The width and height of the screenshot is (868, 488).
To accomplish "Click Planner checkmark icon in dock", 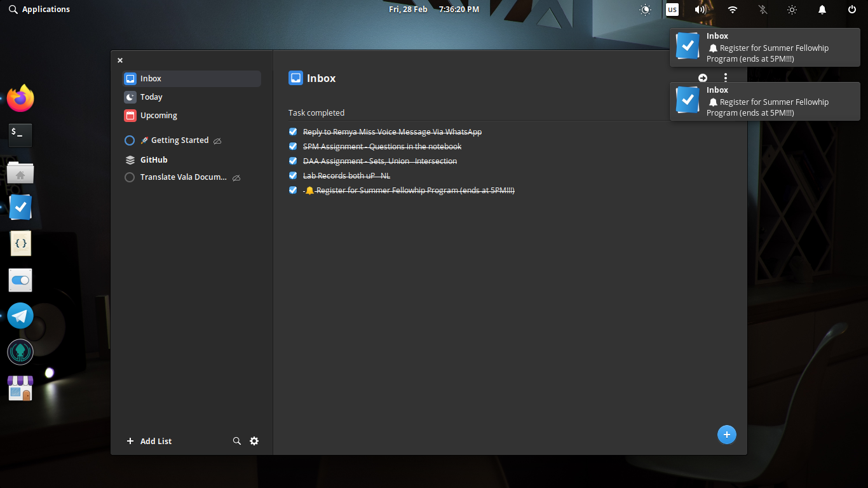I will pos(20,207).
